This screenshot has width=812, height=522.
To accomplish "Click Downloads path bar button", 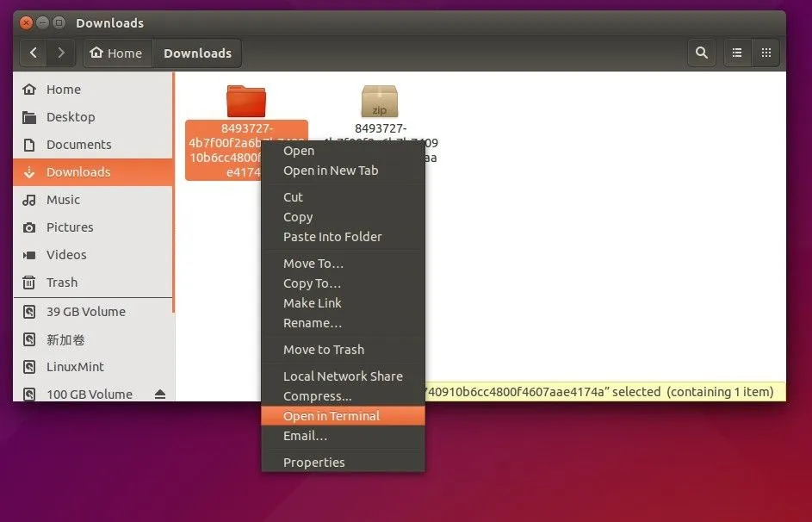I will (197, 53).
